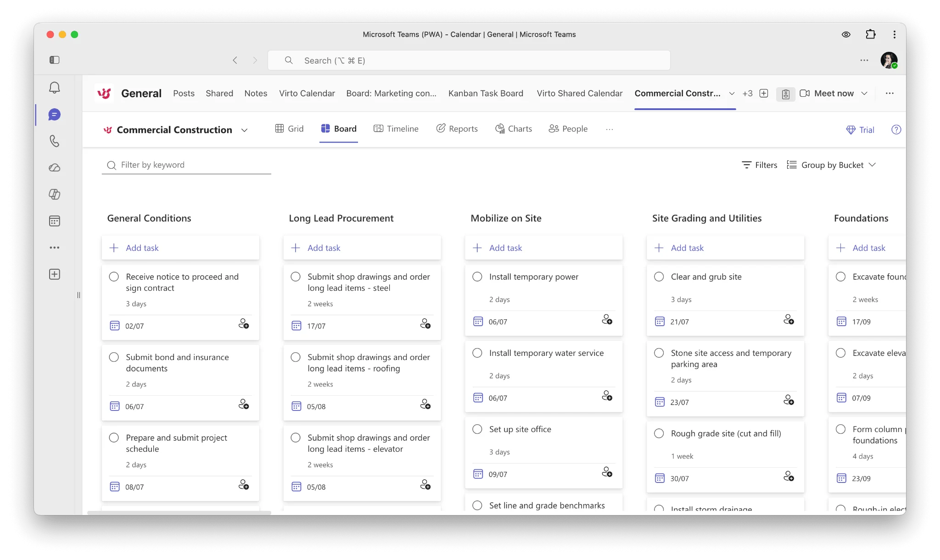The height and width of the screenshot is (560, 940).
Task: Mark Set line and grade benchmarks complete
Action: (477, 505)
